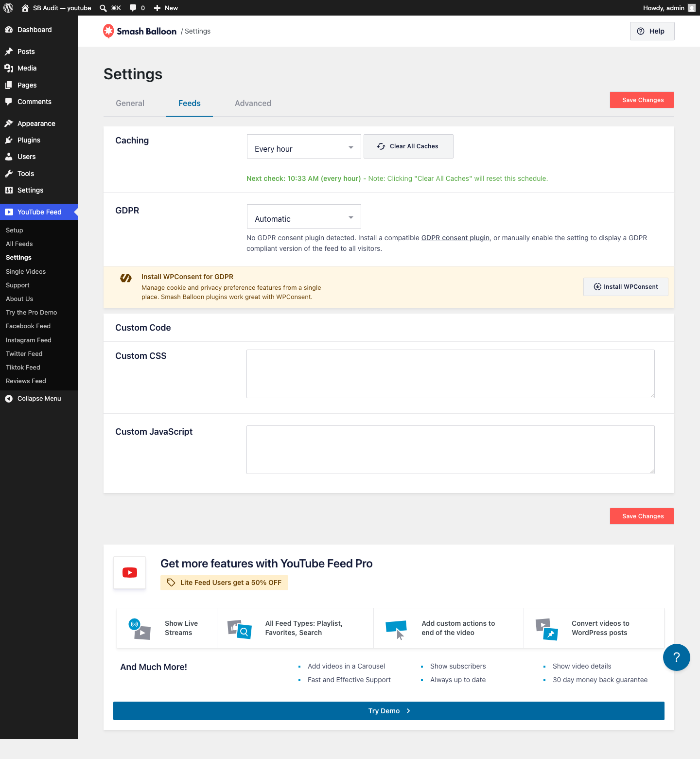Click the Settings submenu item under YouTube Feed
The height and width of the screenshot is (759, 700).
[18, 257]
